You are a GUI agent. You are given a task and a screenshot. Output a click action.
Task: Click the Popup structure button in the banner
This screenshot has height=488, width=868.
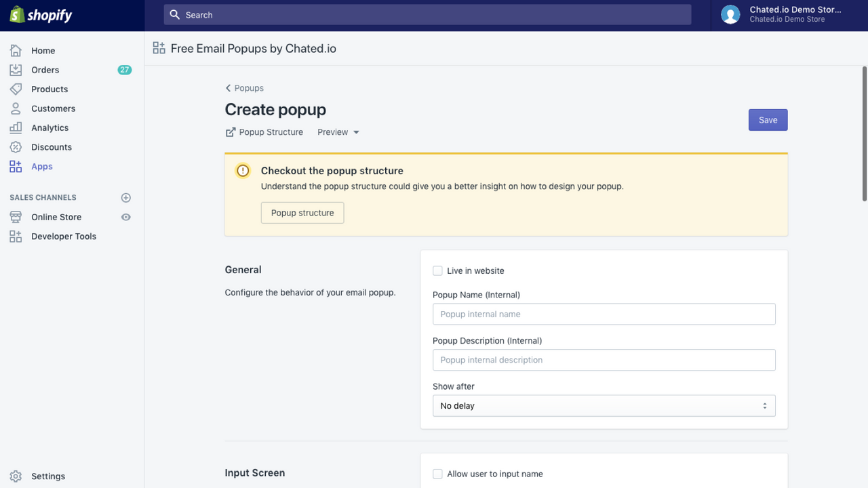coord(302,212)
